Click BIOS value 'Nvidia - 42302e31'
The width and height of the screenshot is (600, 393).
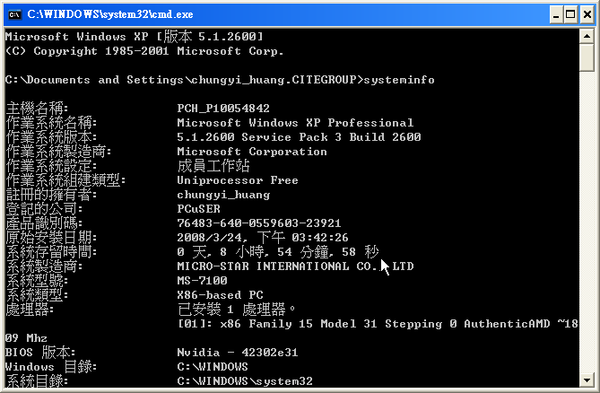238,352
